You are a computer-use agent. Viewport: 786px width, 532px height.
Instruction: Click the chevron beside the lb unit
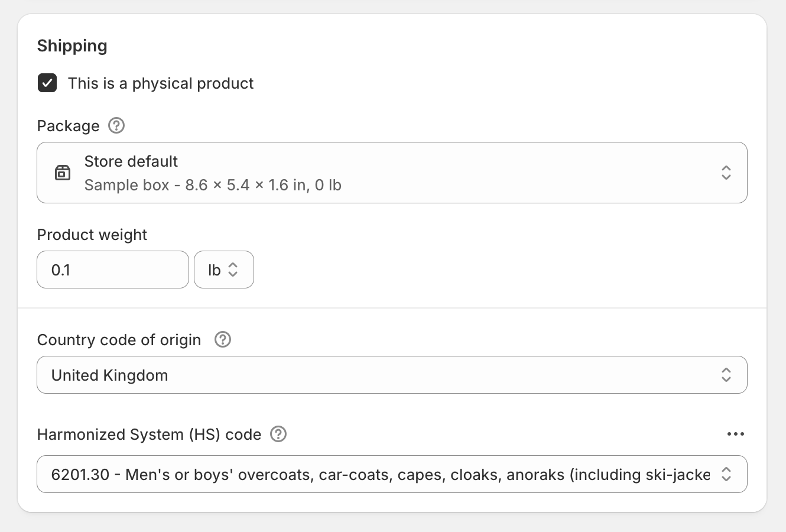[x=233, y=270]
